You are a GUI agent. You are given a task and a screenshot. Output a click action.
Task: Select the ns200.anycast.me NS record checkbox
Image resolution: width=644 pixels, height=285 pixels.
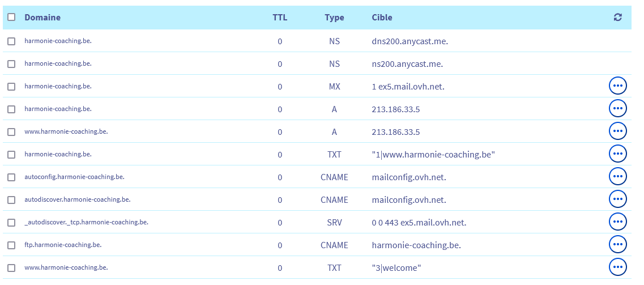tap(11, 64)
